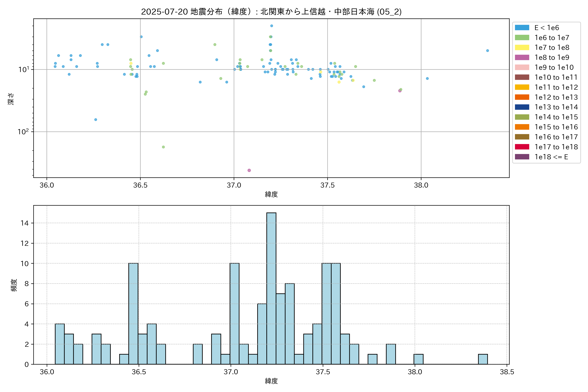Click the blue E < 1e6 legend swatch

pos(522,28)
